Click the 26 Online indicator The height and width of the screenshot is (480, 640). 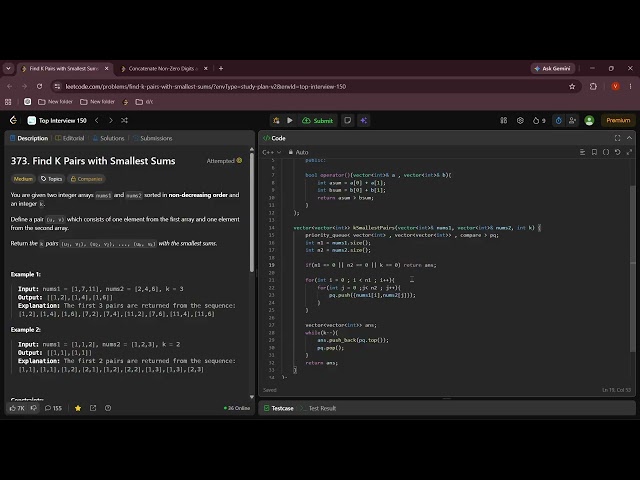pyautogui.click(x=237, y=408)
